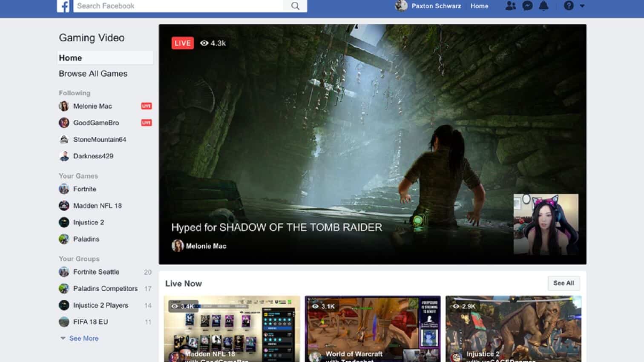644x362 pixels.
Task: Open GoodGameBro in Following list
Action: pyautogui.click(x=96, y=123)
